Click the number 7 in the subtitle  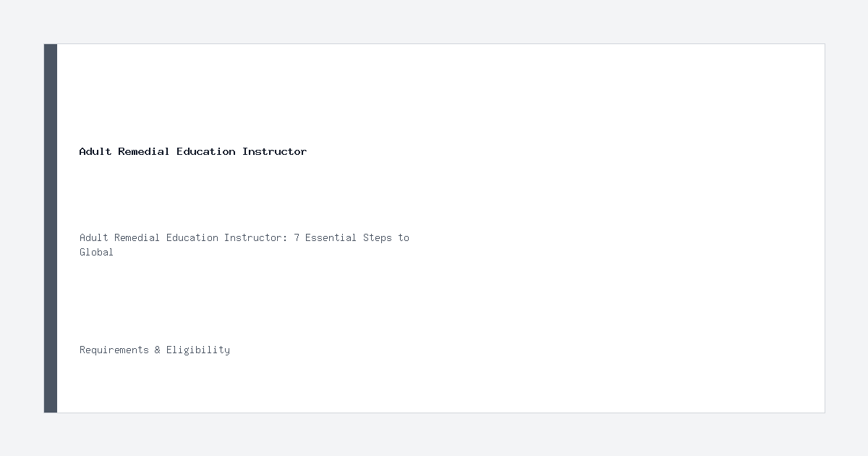[297, 237]
